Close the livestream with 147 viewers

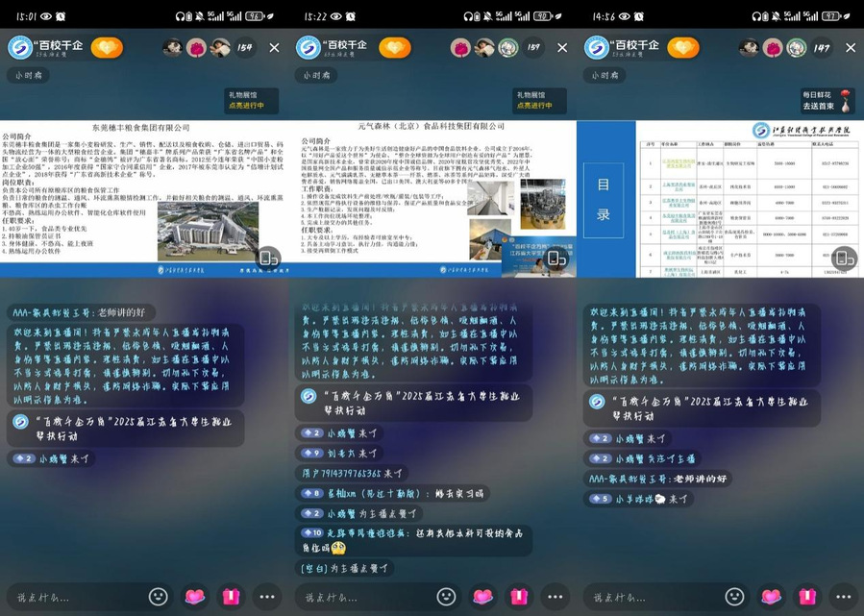tap(851, 48)
